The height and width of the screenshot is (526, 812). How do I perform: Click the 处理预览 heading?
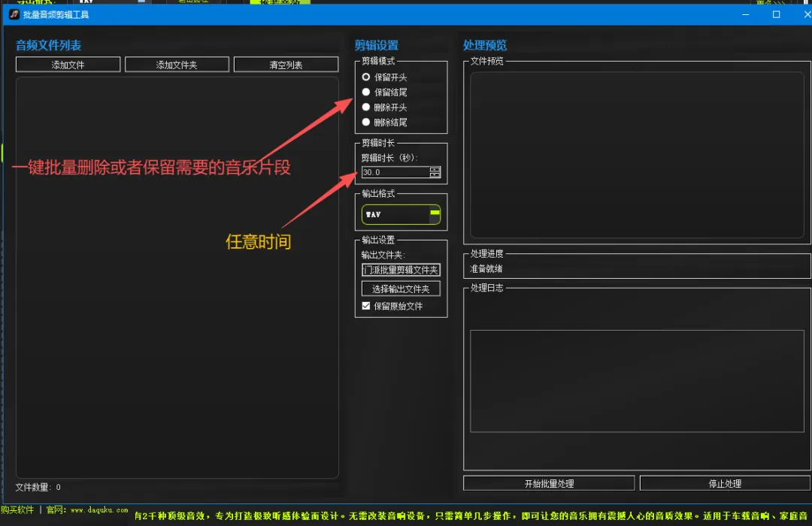(x=485, y=45)
